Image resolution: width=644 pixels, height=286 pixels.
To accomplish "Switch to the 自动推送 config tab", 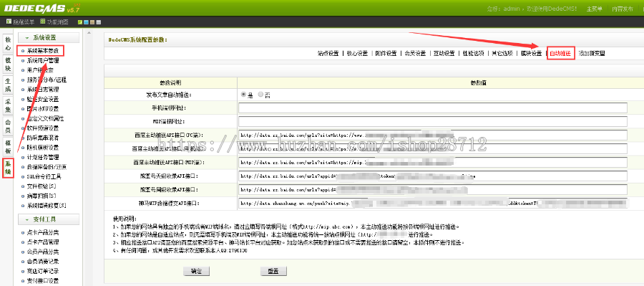I will (x=560, y=54).
